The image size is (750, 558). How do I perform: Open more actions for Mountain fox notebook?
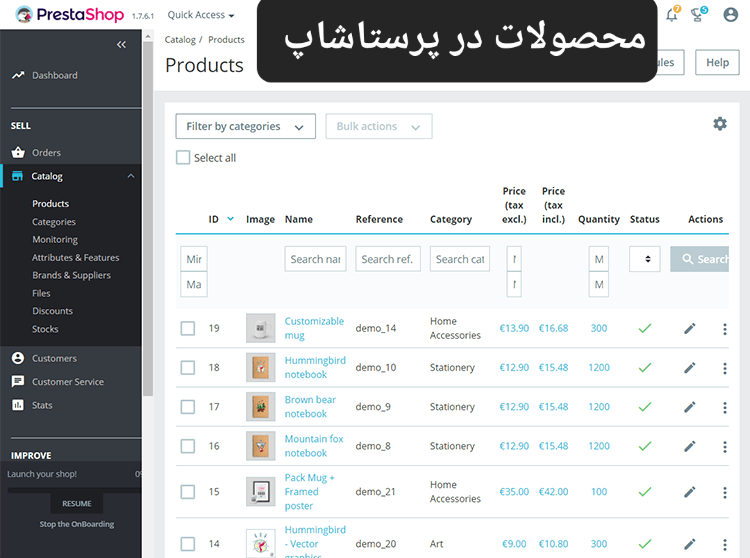click(725, 447)
